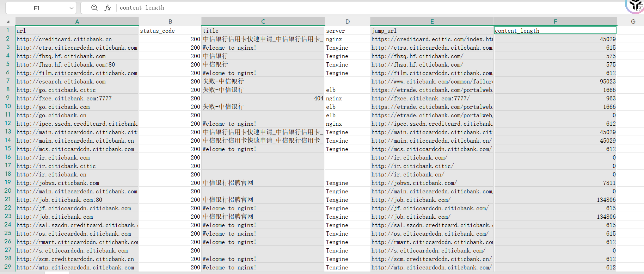Image resolution: width=644 pixels, height=274 pixels.
Task: Click the avatar icon in the corner
Action: point(636,5)
